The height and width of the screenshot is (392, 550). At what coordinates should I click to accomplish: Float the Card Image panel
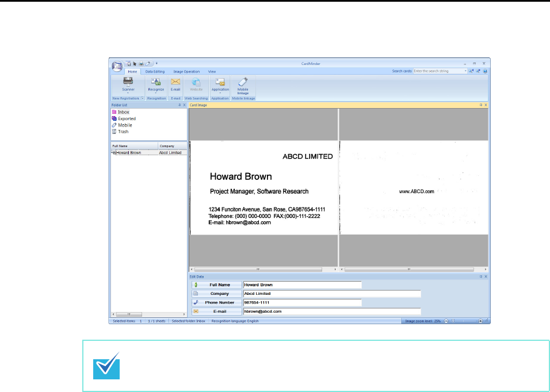point(481,105)
